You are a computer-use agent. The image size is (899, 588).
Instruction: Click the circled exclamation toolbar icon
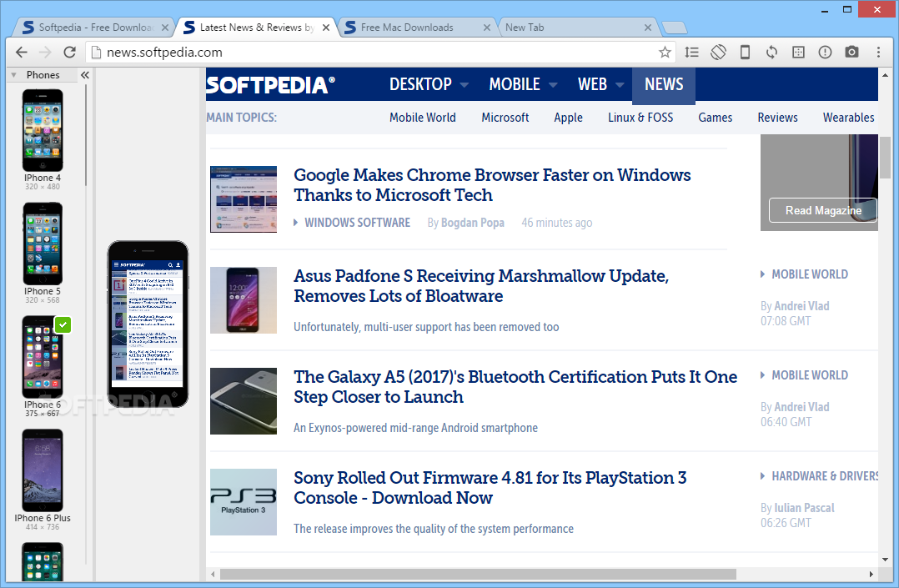point(825,53)
